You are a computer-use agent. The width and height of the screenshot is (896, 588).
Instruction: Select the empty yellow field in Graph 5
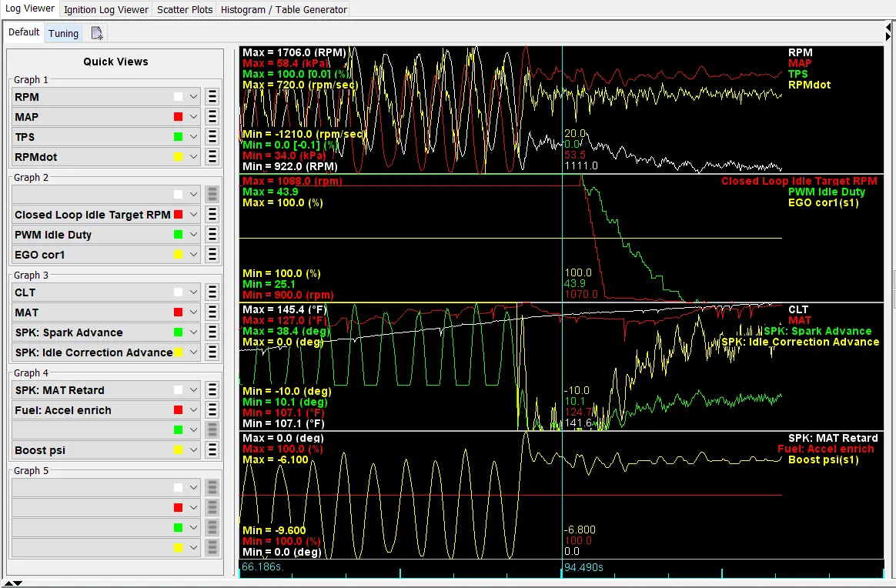105,547
